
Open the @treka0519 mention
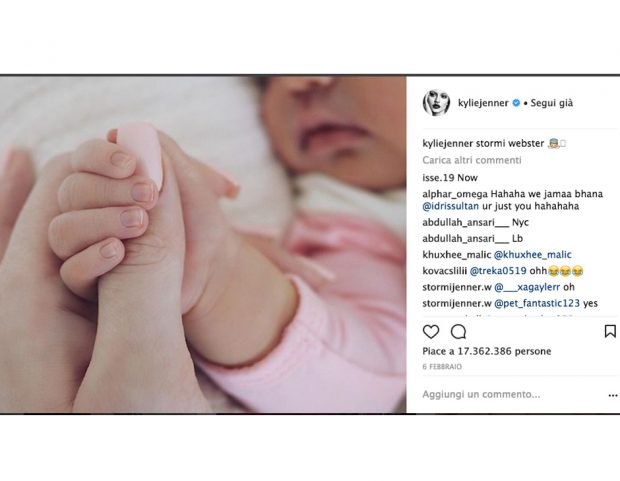point(498,271)
